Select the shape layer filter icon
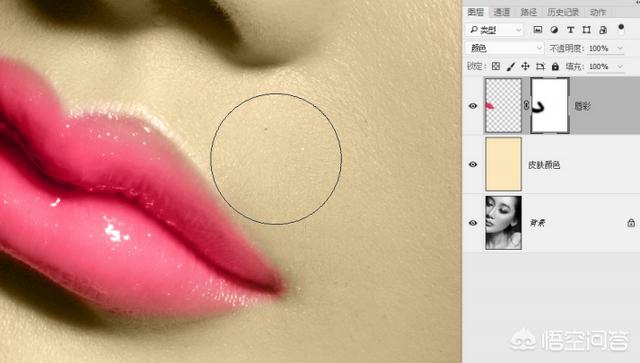The image size is (640, 363). tap(587, 30)
